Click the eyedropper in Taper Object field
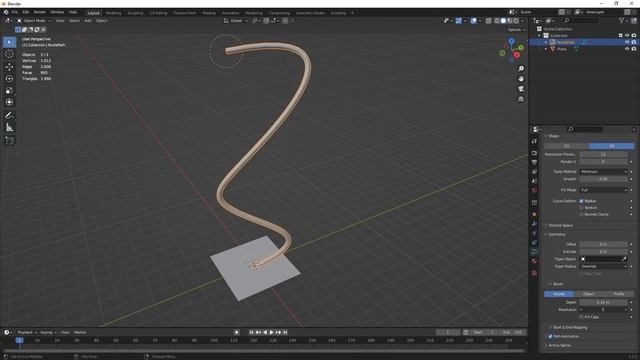The width and height of the screenshot is (640, 360). pyautogui.click(x=624, y=259)
